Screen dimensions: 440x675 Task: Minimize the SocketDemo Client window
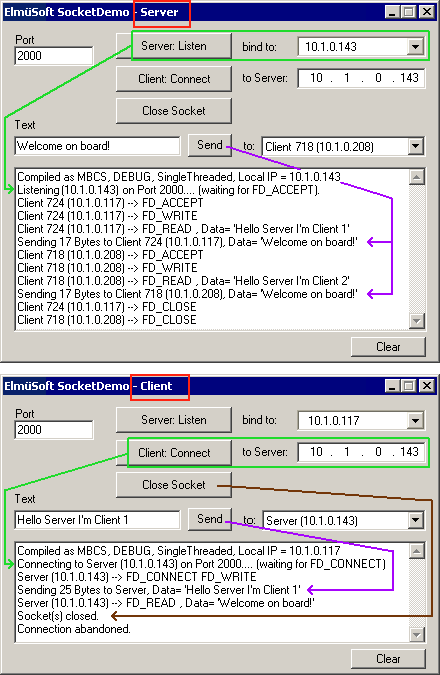(x=392, y=386)
